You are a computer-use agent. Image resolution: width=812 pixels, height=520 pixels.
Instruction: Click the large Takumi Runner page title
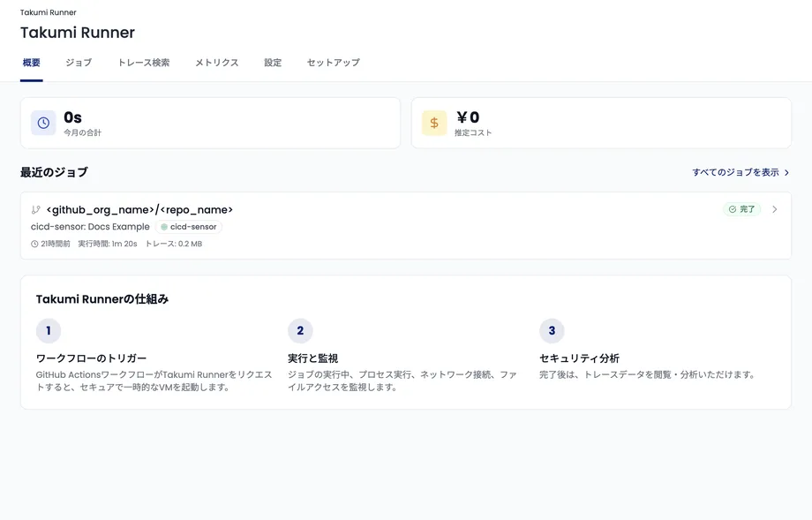[x=78, y=33]
